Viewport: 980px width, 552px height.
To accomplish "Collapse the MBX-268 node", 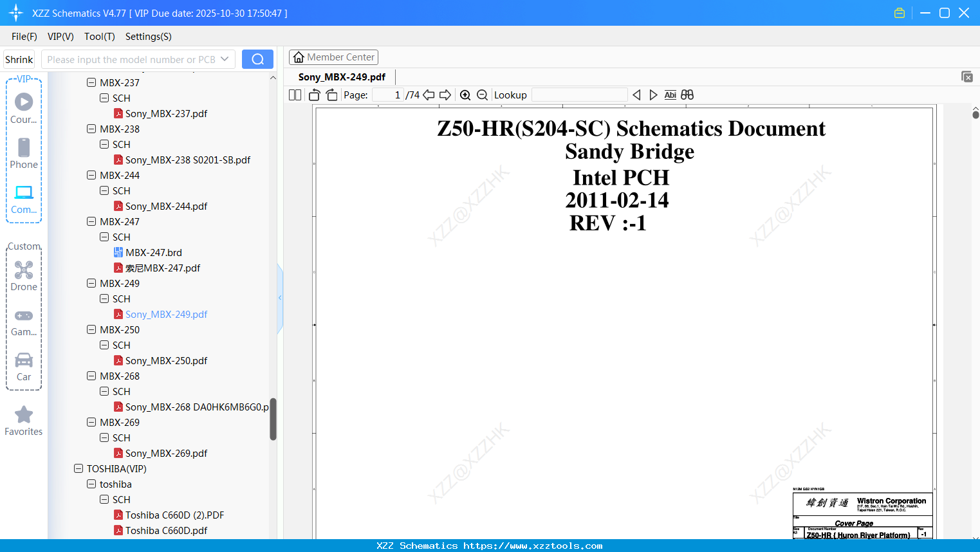I will pyautogui.click(x=91, y=376).
